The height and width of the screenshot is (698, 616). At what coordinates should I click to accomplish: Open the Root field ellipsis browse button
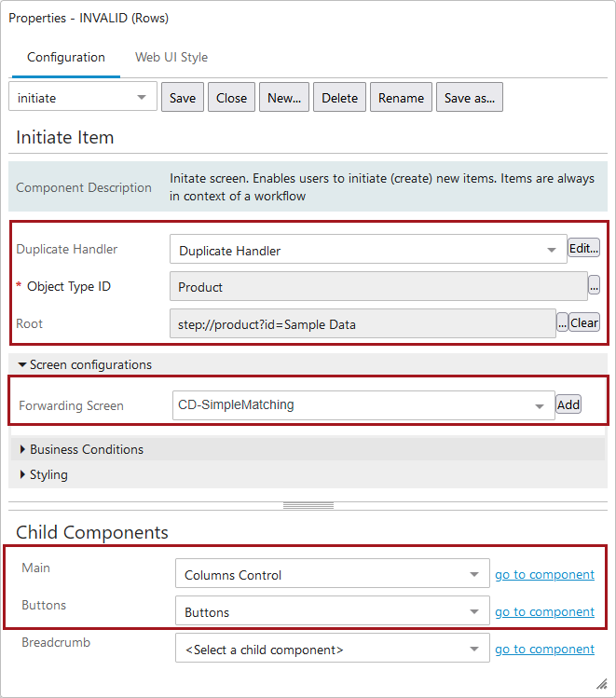[x=562, y=322]
